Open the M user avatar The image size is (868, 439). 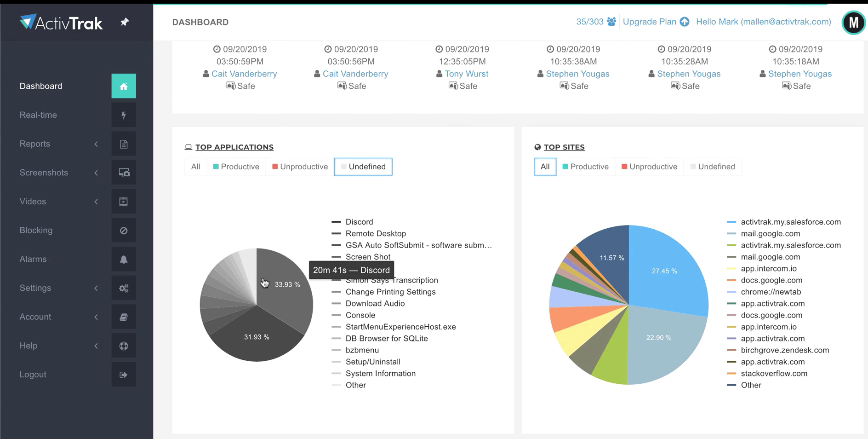854,22
